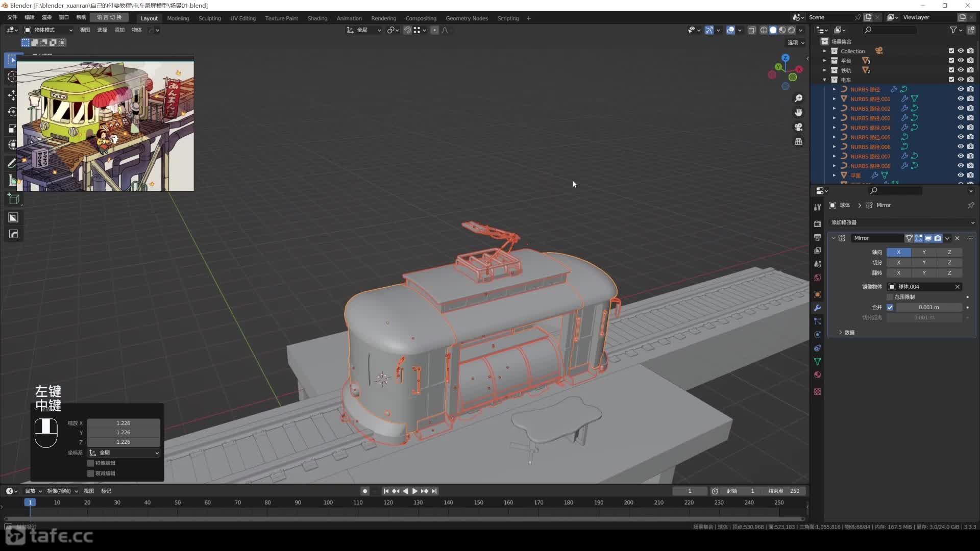Image resolution: width=980 pixels, height=551 pixels.
Task: Select the Move tool in left toolbar
Action: click(x=12, y=95)
